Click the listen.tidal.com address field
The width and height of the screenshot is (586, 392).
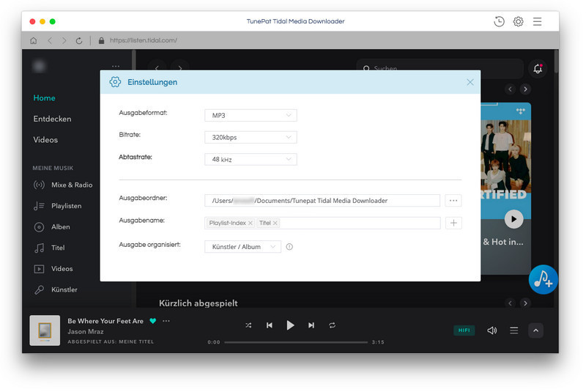[144, 40]
